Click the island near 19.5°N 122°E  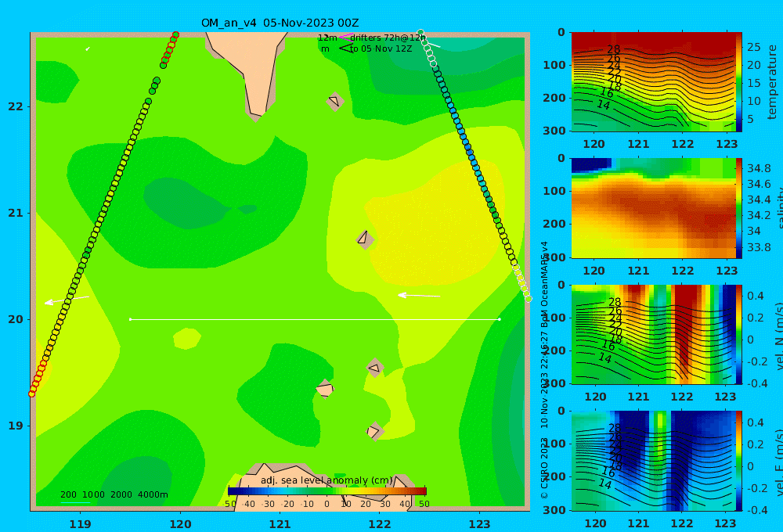[x=375, y=368]
